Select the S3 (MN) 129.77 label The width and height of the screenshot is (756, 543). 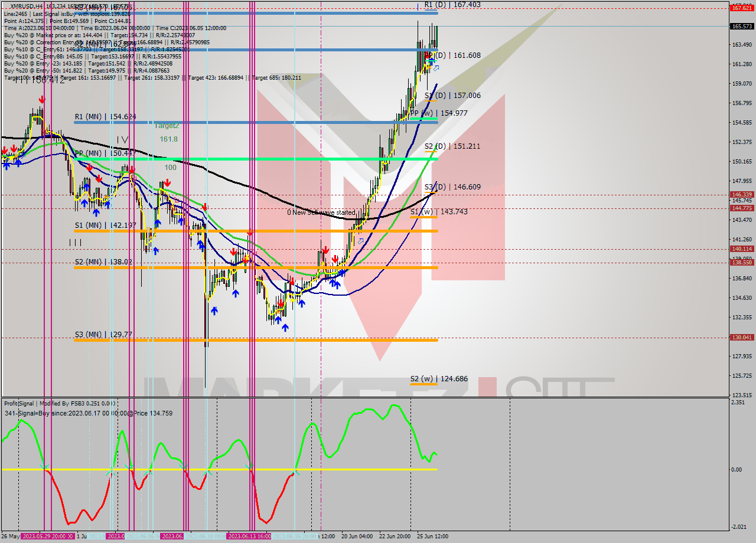103,335
